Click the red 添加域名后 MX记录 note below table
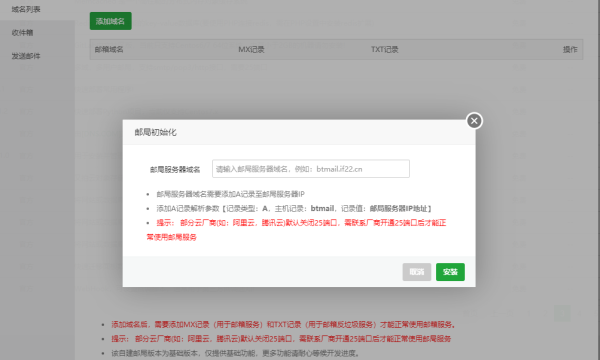 pyautogui.click(x=284, y=324)
